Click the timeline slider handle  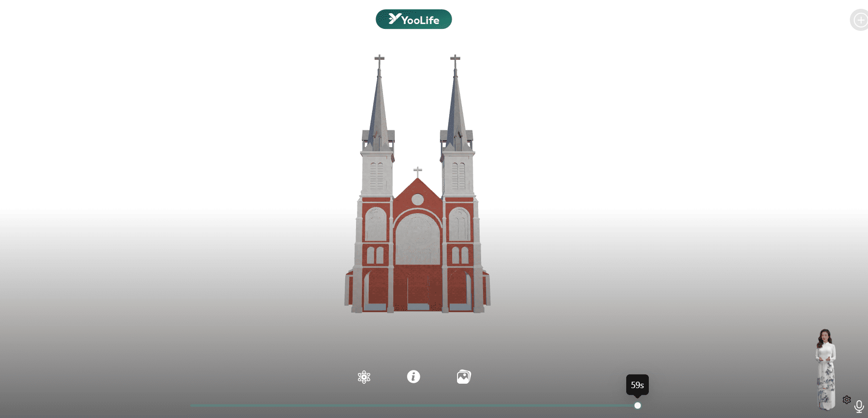(638, 405)
